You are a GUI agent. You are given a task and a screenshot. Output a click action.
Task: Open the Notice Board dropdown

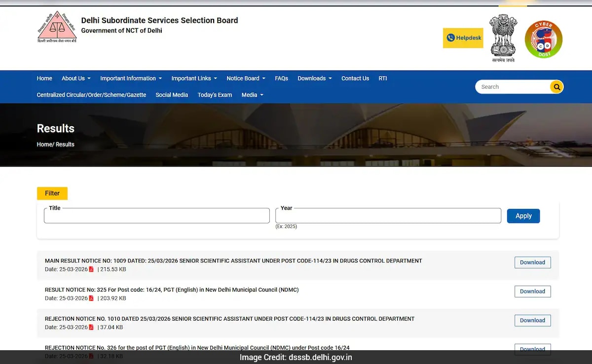click(x=246, y=78)
